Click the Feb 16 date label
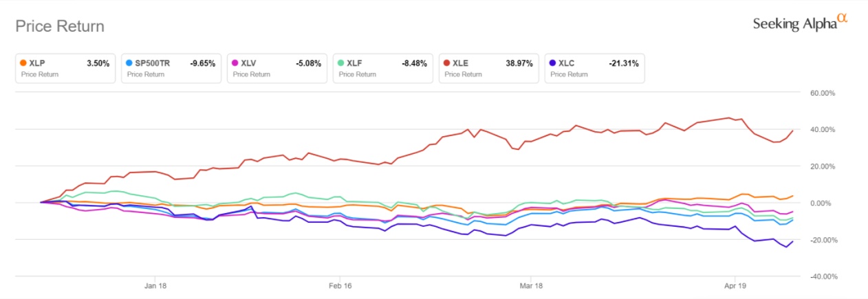The image size is (868, 299). (x=337, y=285)
